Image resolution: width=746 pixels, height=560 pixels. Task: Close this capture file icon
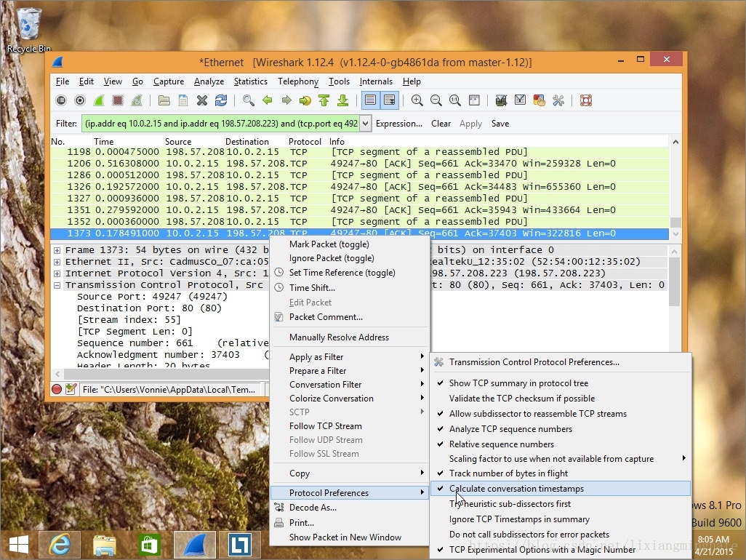point(201,100)
